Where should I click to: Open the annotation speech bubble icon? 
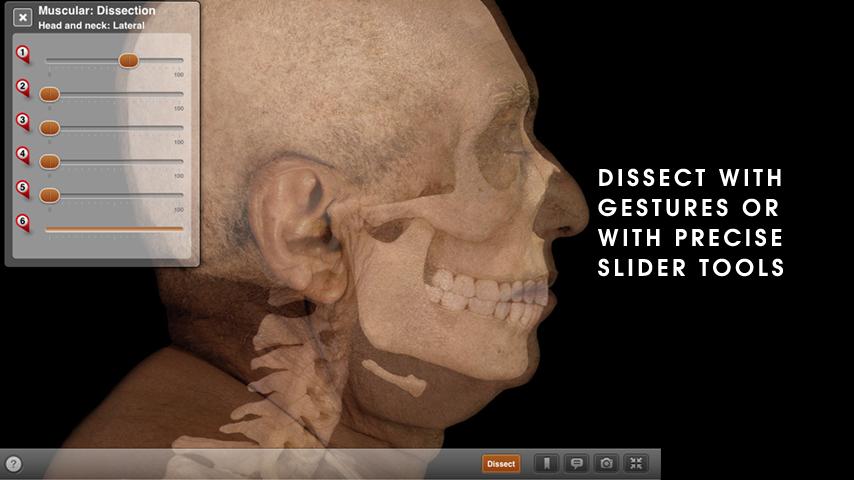pyautogui.click(x=576, y=464)
